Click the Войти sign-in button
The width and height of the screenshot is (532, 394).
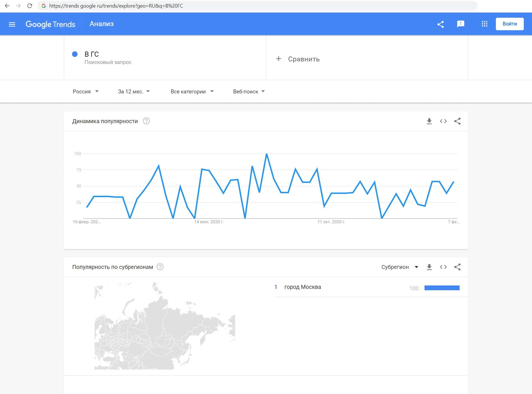tap(510, 24)
